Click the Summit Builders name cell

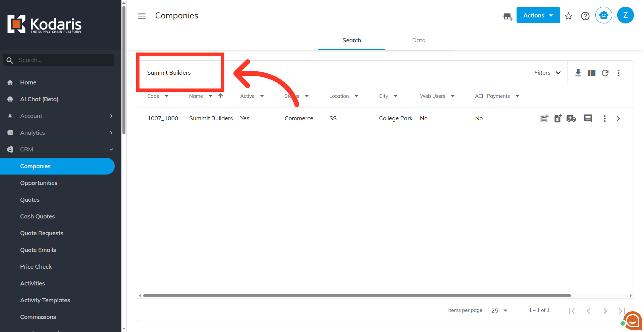point(211,118)
